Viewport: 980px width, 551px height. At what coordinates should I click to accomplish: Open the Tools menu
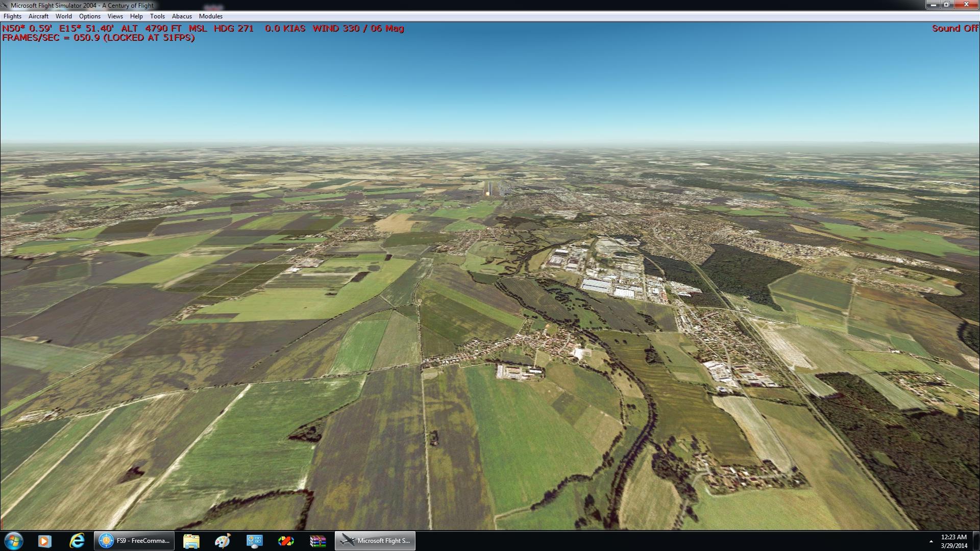pos(157,16)
